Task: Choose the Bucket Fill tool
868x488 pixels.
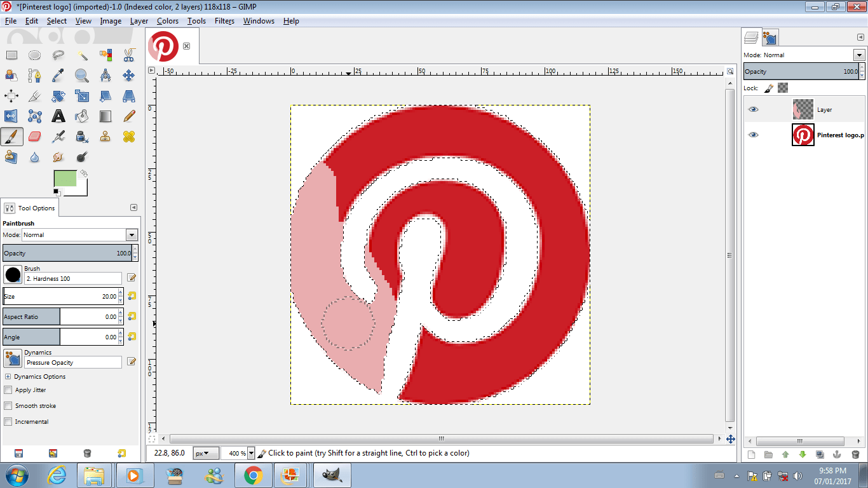Action: pyautogui.click(x=82, y=116)
